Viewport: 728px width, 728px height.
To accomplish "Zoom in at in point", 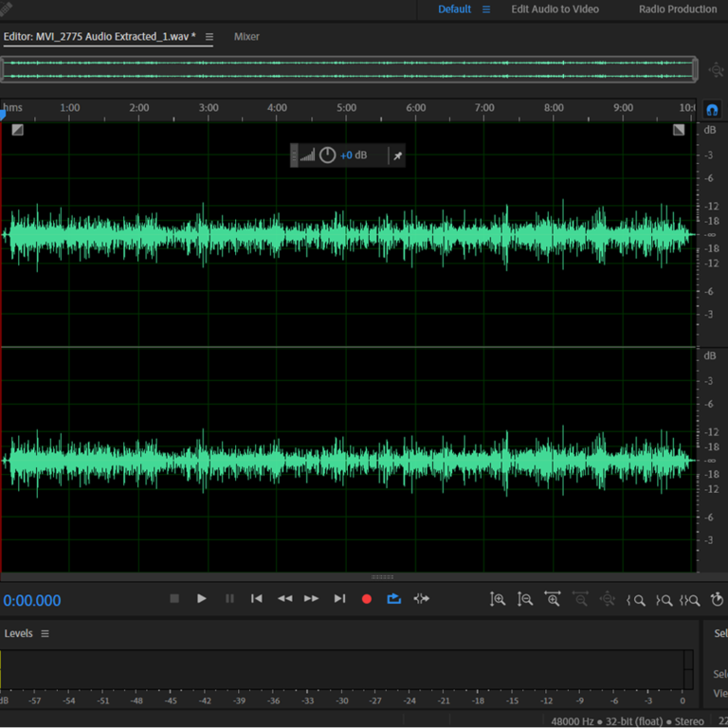I will (x=636, y=600).
